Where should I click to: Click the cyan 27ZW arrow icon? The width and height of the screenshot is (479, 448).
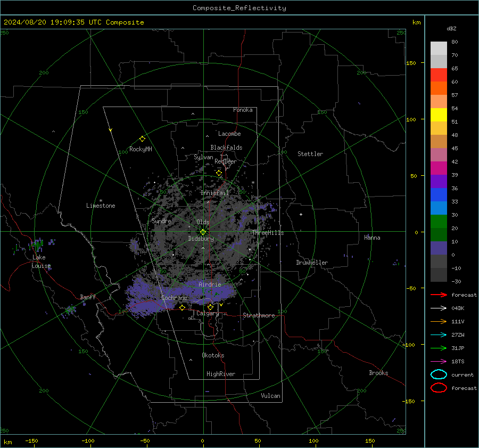(439, 335)
